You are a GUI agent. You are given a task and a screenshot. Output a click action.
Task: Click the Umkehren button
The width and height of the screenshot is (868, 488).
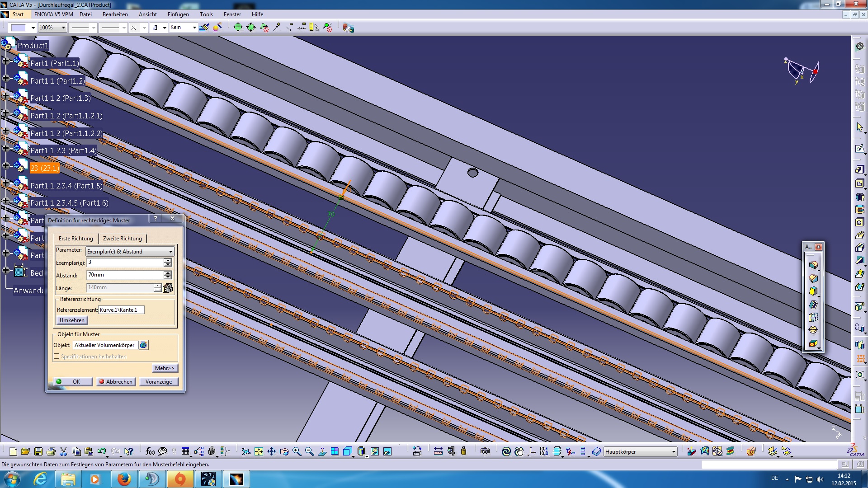coord(72,320)
